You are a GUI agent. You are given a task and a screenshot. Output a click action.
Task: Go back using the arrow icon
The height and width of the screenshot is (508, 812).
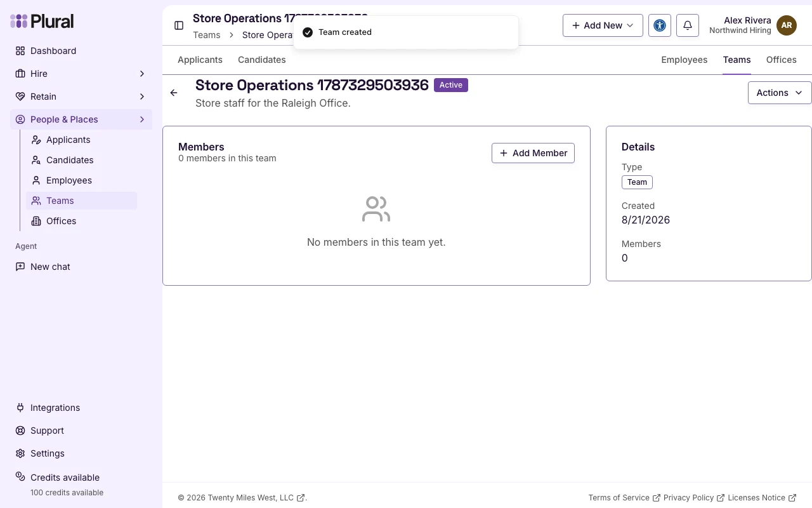[174, 93]
